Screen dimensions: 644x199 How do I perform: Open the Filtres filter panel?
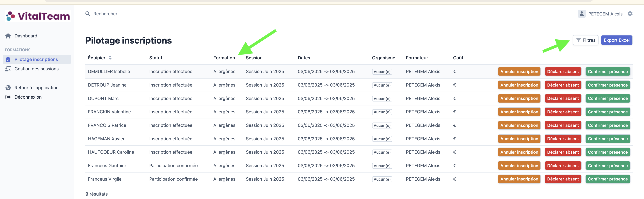(x=586, y=40)
